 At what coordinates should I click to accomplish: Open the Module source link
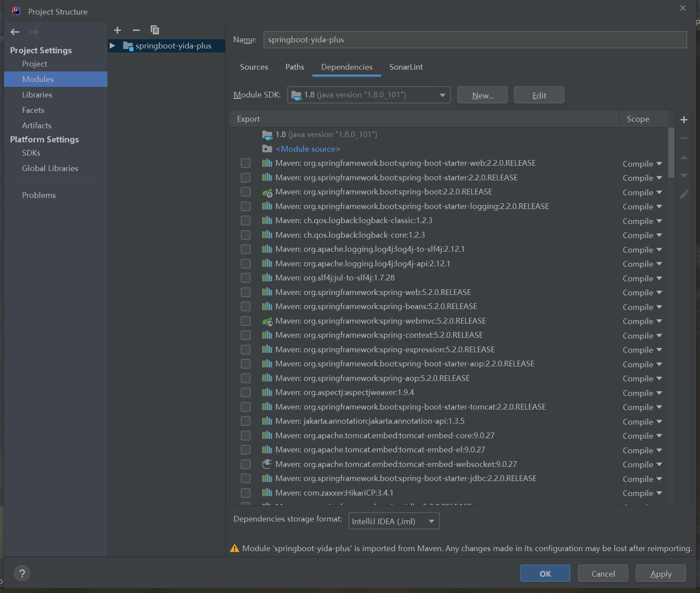coord(308,149)
